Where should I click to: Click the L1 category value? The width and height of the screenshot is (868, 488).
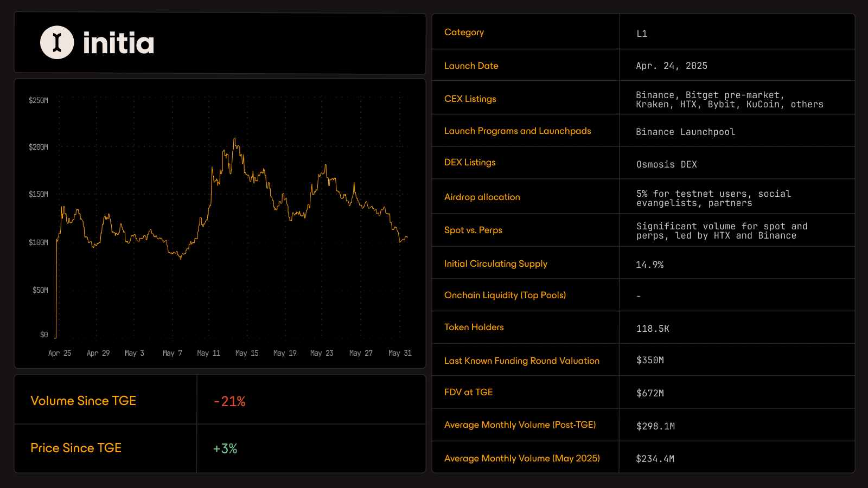[x=642, y=34]
